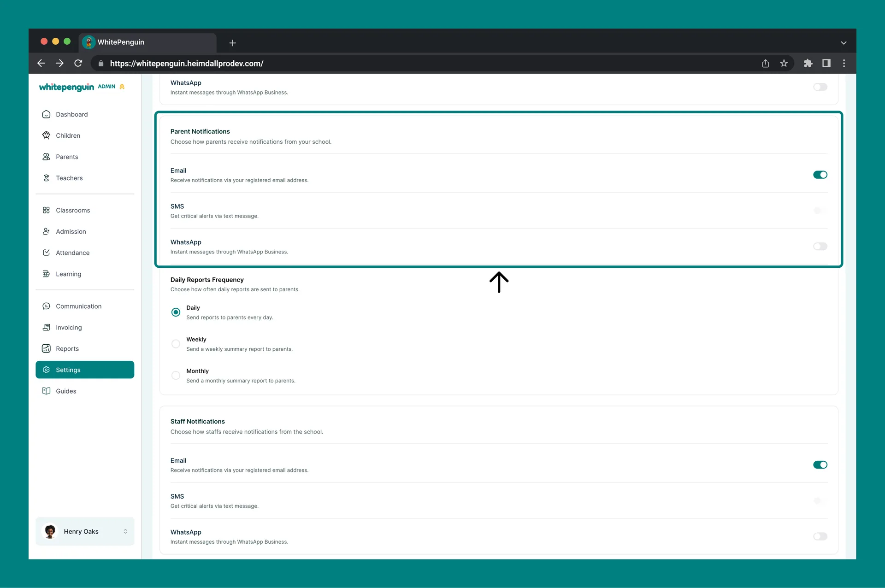The width and height of the screenshot is (885, 588).
Task: Click "Send a monthly summary report to parents."
Action: (241, 381)
